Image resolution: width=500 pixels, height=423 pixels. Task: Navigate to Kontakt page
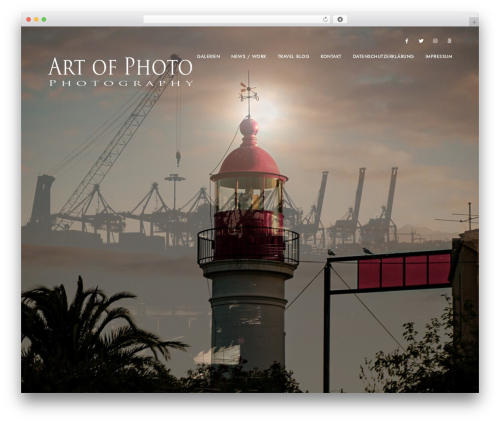click(331, 56)
